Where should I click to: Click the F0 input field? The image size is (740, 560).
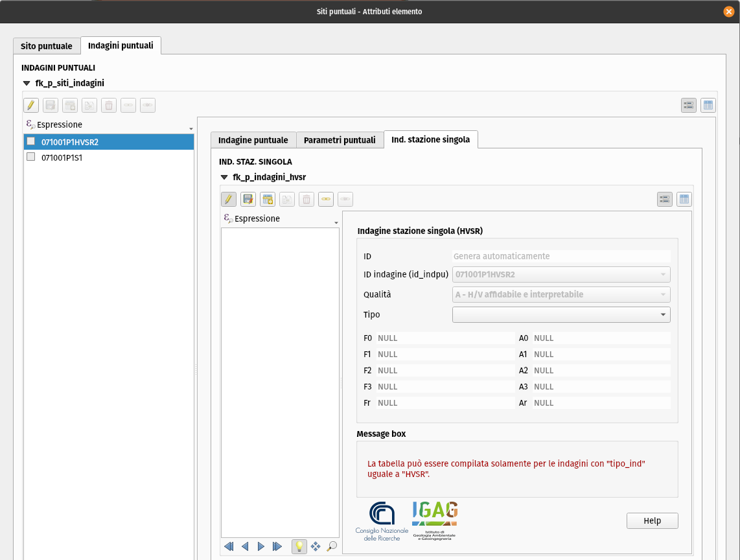[x=445, y=338]
